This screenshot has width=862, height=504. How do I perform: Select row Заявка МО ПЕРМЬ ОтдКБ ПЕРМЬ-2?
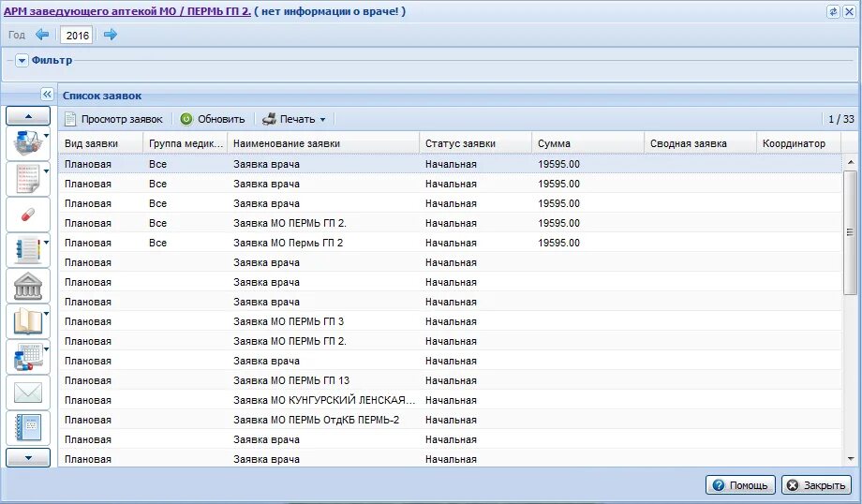(x=451, y=420)
